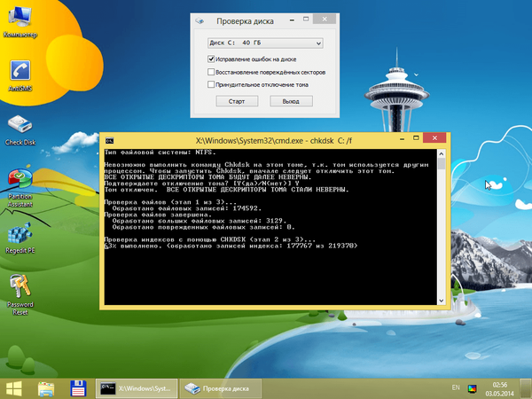Open the Regedit PE desktop icon
The image size is (532, 399).
[x=20, y=238]
